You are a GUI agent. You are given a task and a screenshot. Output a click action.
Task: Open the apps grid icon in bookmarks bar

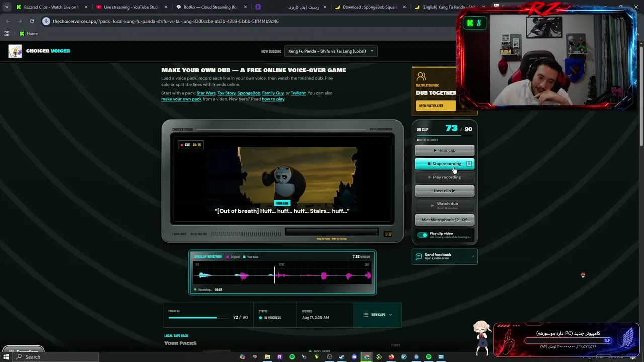click(7, 33)
